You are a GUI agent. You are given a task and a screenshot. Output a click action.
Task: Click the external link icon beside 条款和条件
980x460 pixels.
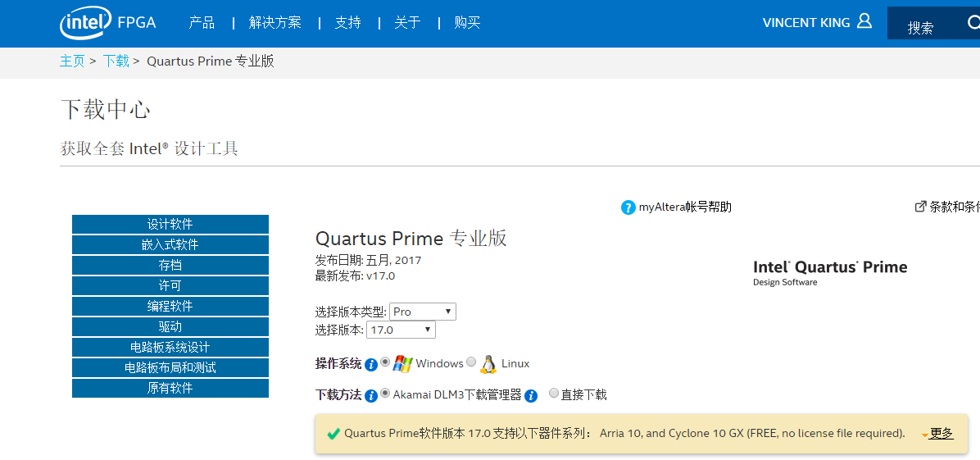click(920, 207)
